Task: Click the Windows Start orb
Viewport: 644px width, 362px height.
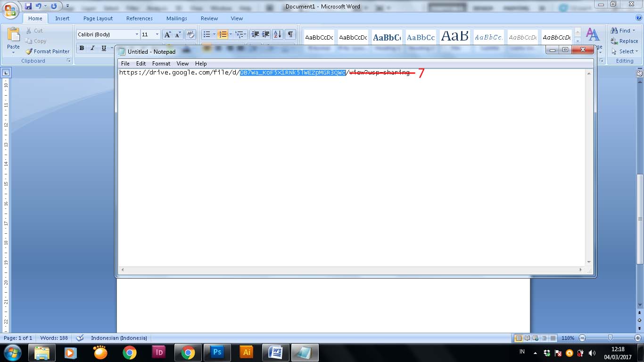Action: click(x=12, y=352)
